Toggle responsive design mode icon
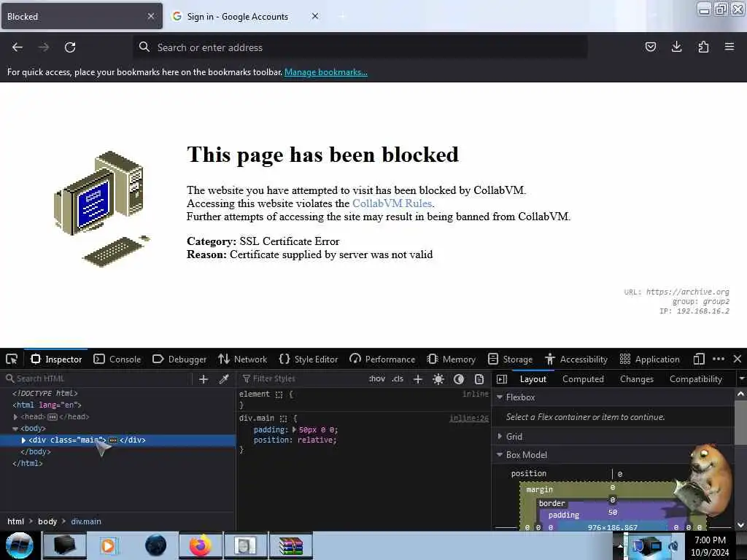 pos(699,359)
